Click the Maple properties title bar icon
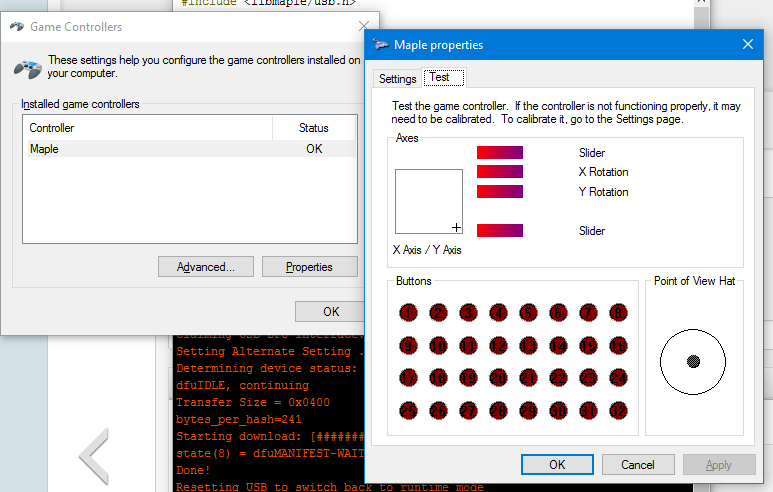Viewport: 773px width, 492px height. pyautogui.click(x=381, y=44)
